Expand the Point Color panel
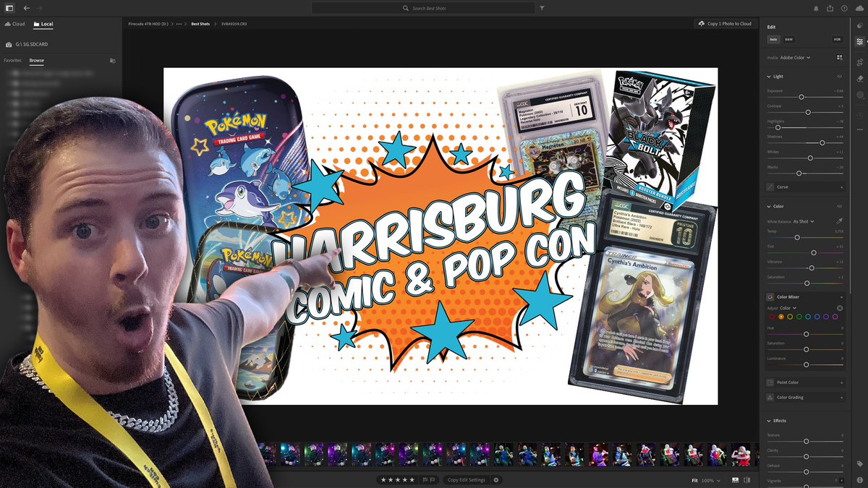The height and width of the screenshot is (488, 868). tap(806, 382)
